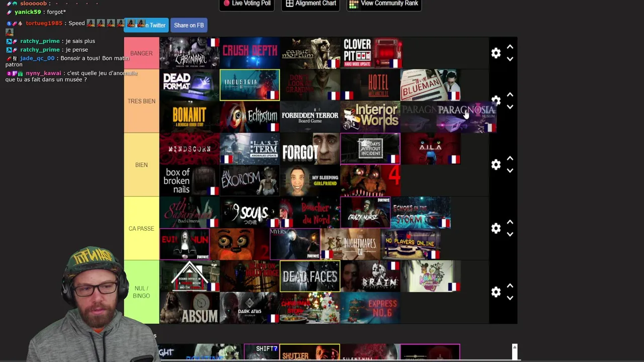Move NUL / BINGO tier down with arrow
This screenshot has width=644, height=362.
click(x=510, y=298)
